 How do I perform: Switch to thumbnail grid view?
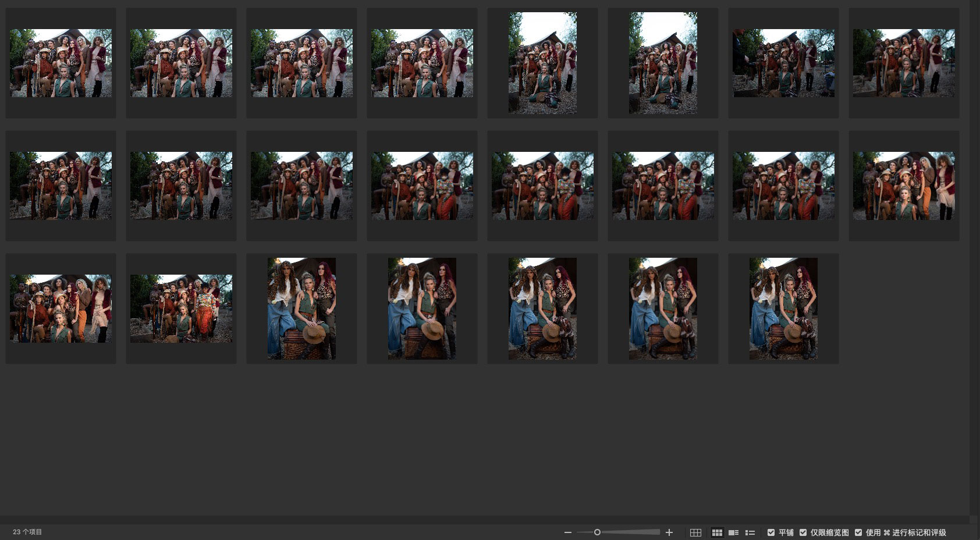[717, 532]
